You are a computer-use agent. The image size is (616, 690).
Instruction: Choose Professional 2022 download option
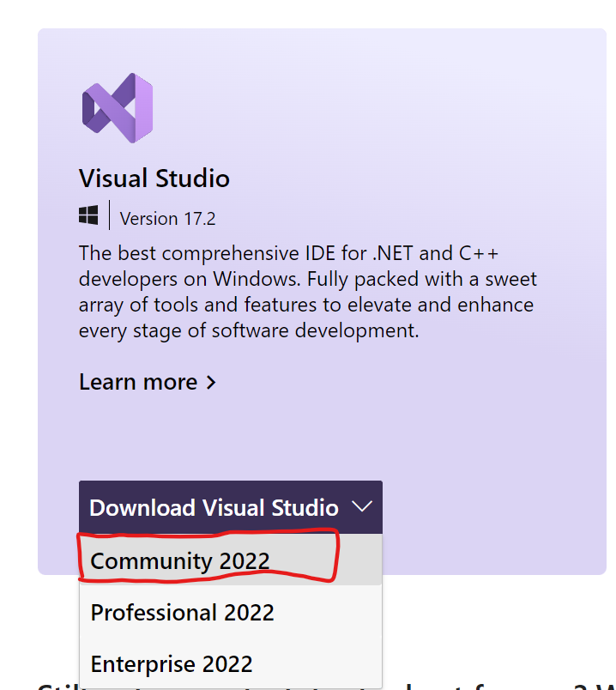click(x=231, y=612)
